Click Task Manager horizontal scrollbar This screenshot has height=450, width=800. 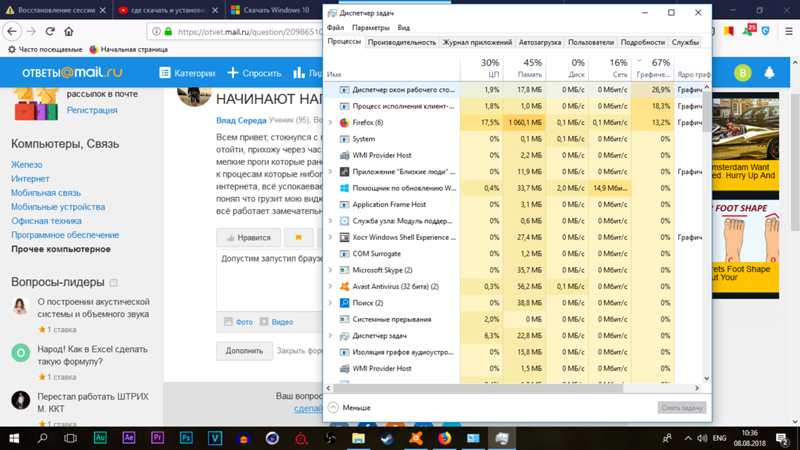tap(478, 388)
